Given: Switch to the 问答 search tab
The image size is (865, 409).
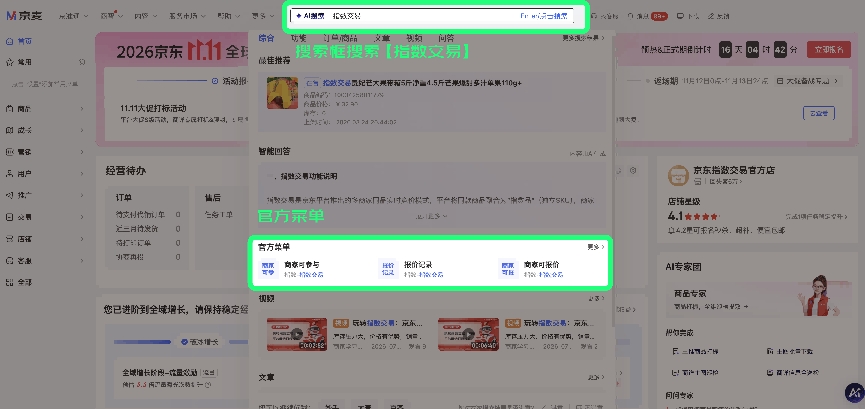Looking at the screenshot, I should pyautogui.click(x=446, y=38).
